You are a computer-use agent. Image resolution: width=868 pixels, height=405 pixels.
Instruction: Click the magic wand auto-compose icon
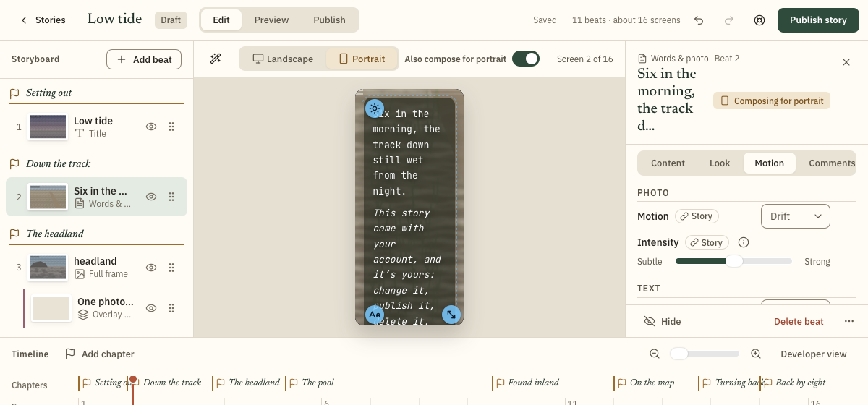[216, 59]
